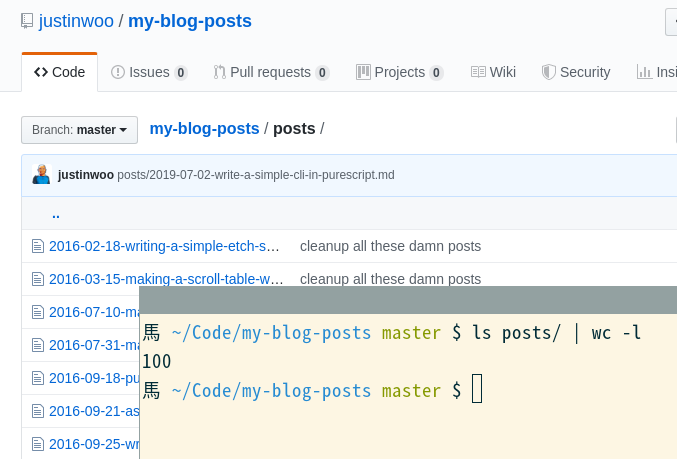Open the 2016-07-10 post file
The image size is (677, 459).
pos(94,312)
